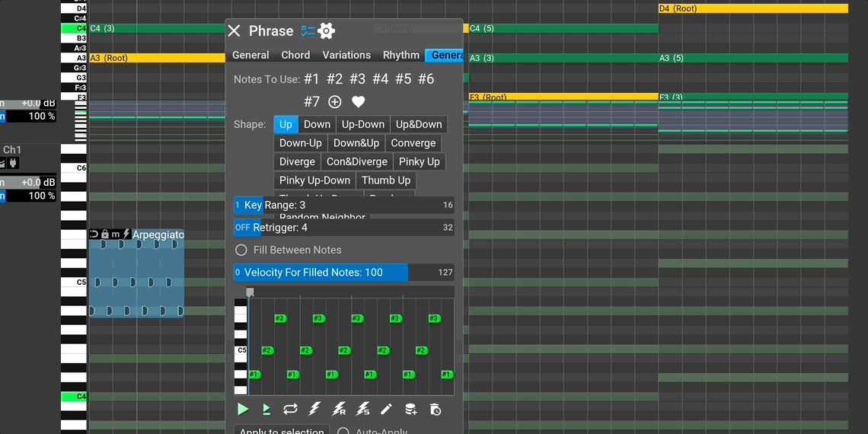The height and width of the screenshot is (434, 868).
Task: Click the +0.0 dB slider under Ch1
Action: point(27,183)
